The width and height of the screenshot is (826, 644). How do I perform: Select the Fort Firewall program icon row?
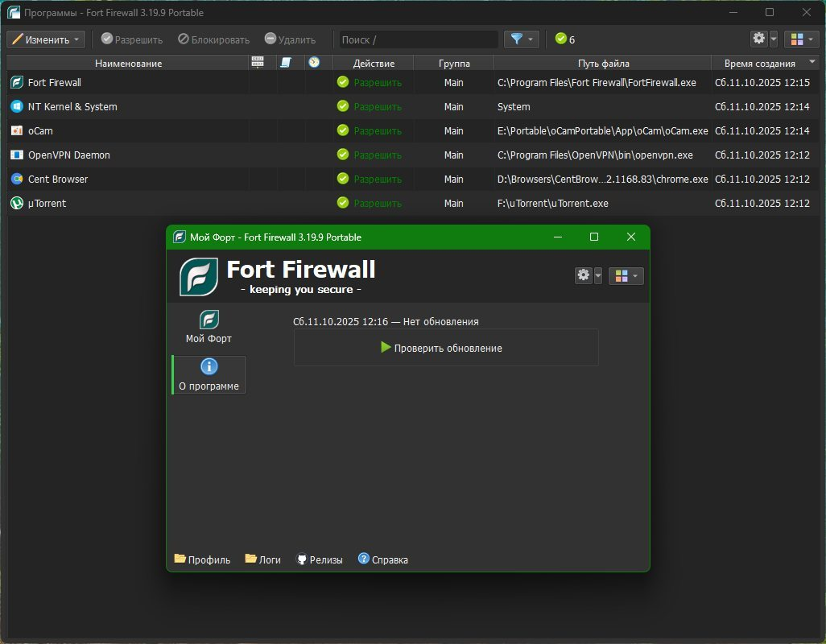click(x=17, y=82)
